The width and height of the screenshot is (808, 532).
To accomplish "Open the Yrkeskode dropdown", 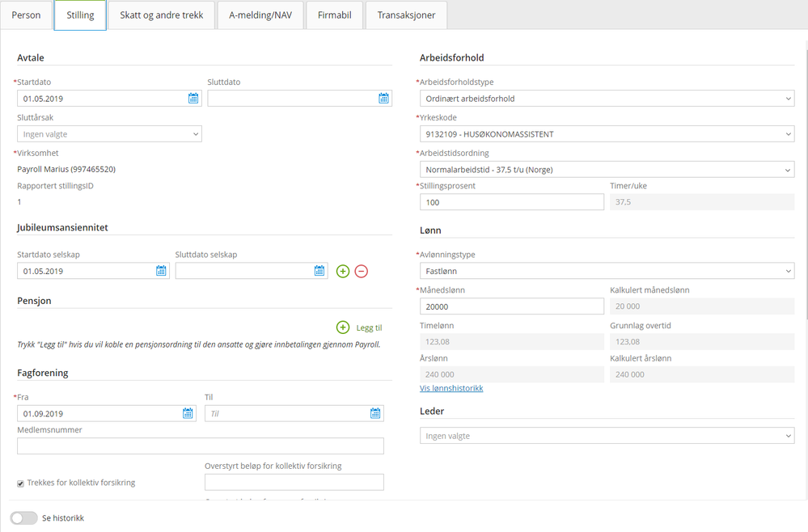I will coord(607,134).
